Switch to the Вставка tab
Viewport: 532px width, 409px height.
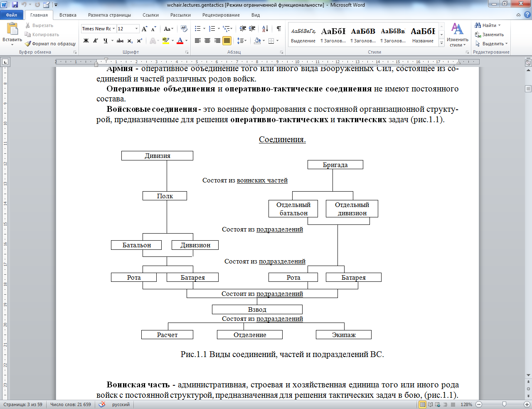pos(68,15)
